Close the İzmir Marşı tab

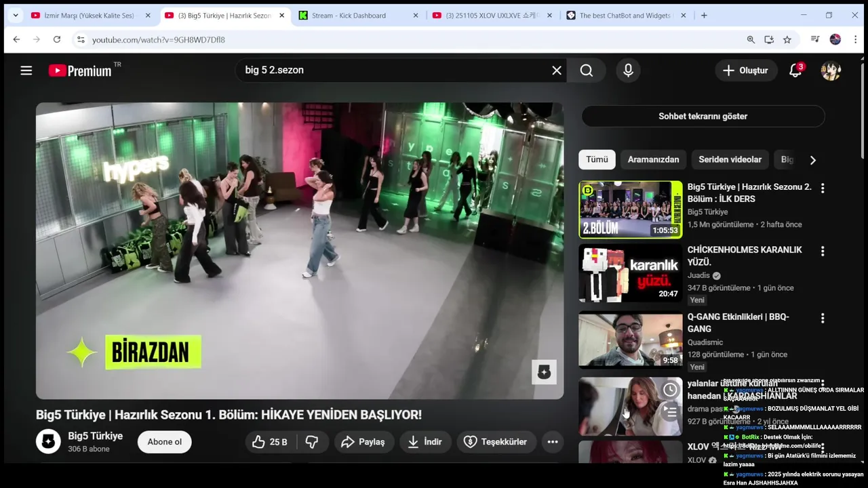148,16
